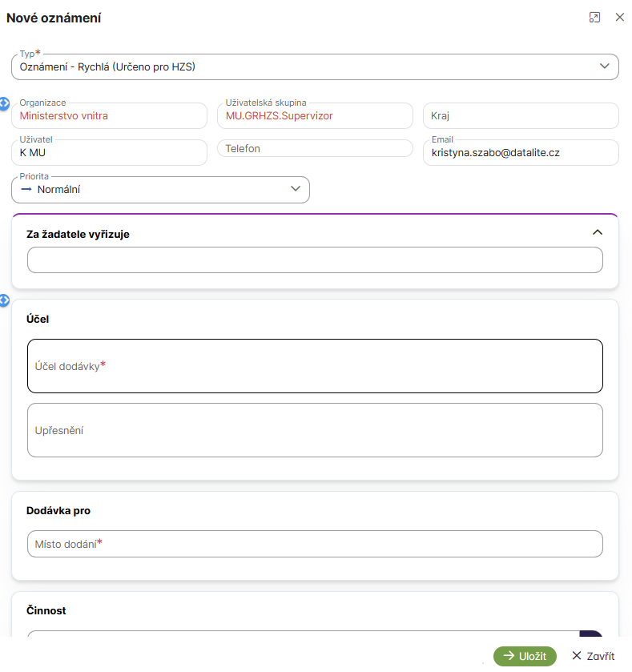The image size is (632, 672).
Task: Click the Uložit button
Action: [525, 656]
